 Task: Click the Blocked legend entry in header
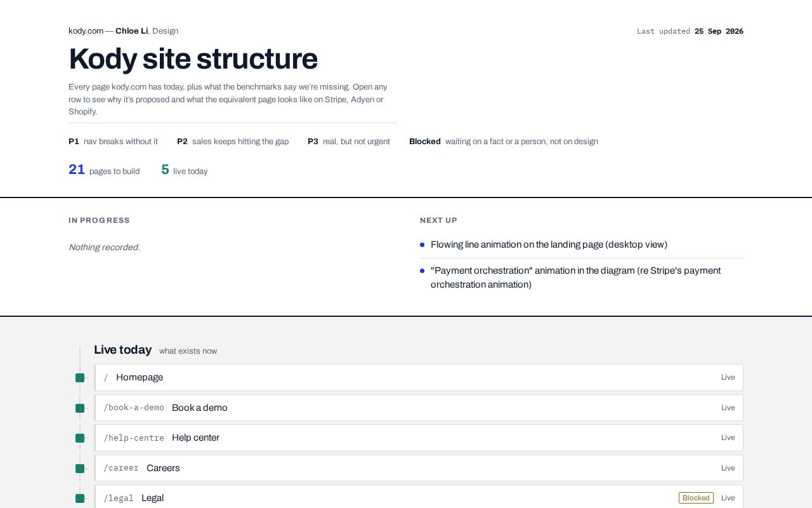504,142
